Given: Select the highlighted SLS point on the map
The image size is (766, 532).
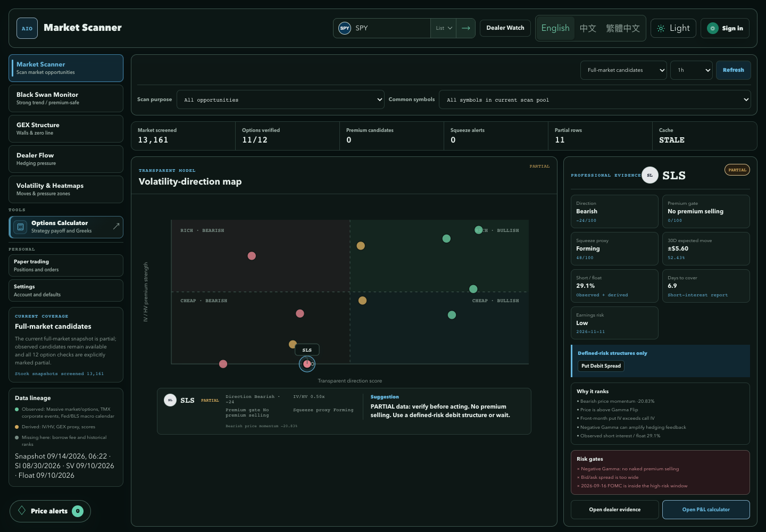Looking at the screenshot, I should pos(307,364).
